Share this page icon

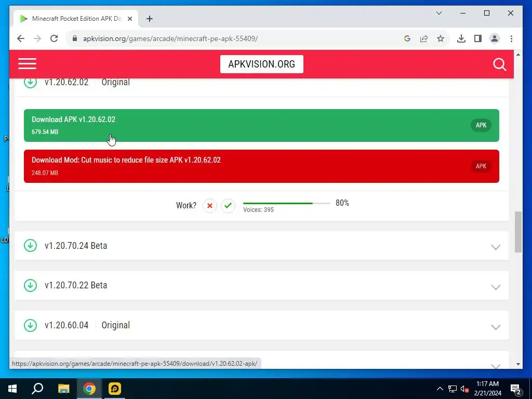click(x=424, y=38)
